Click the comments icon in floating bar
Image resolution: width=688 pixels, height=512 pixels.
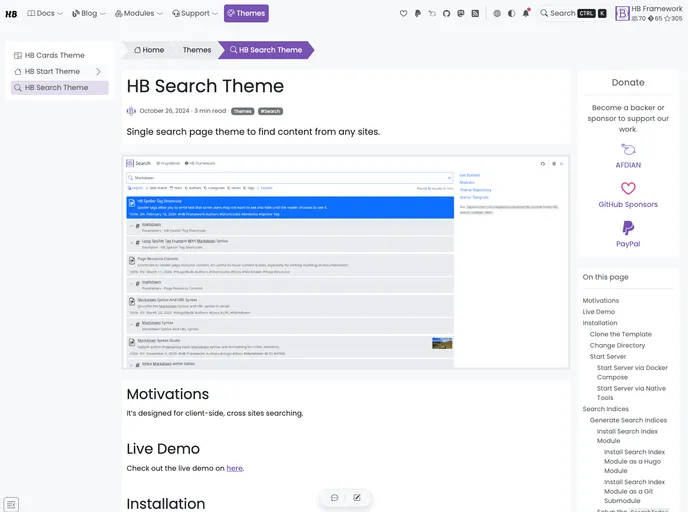pyautogui.click(x=334, y=497)
